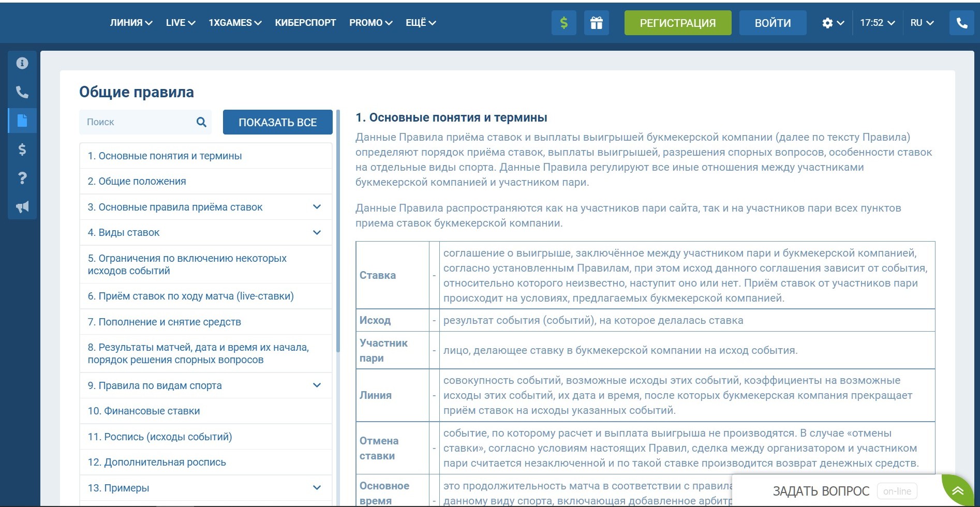Open the ЕЩЁ menu
This screenshot has width=980, height=507.
pyautogui.click(x=421, y=23)
